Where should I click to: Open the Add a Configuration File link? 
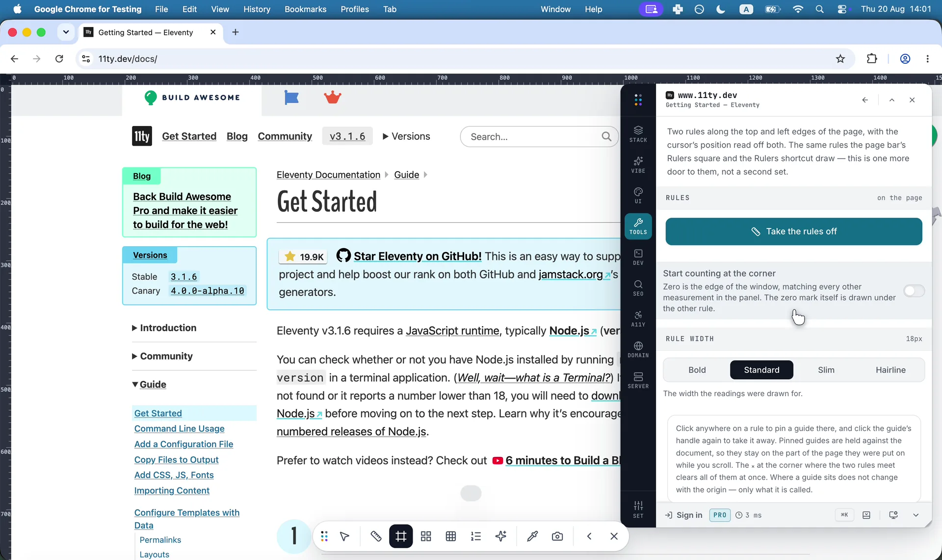point(184,444)
